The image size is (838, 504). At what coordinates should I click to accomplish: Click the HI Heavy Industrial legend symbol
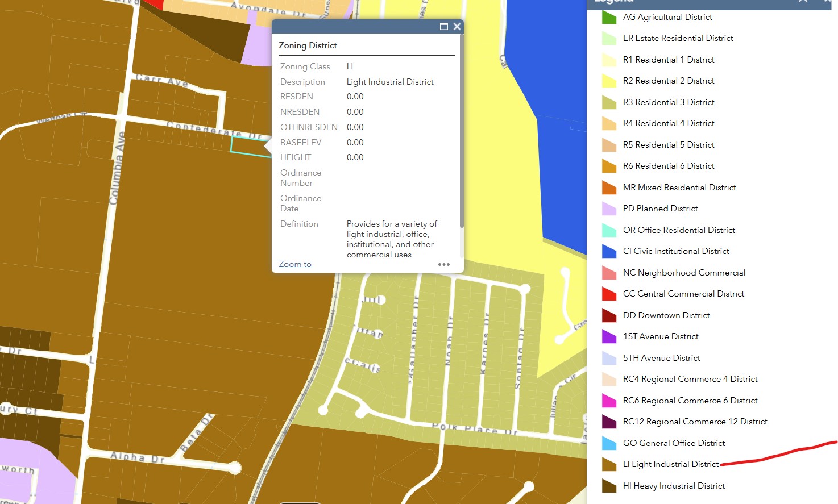click(x=609, y=486)
